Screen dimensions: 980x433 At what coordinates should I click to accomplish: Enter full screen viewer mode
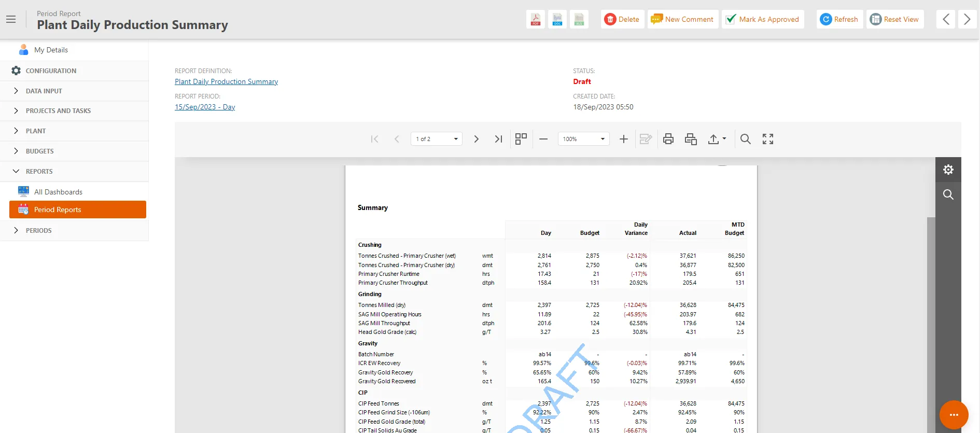coord(768,139)
